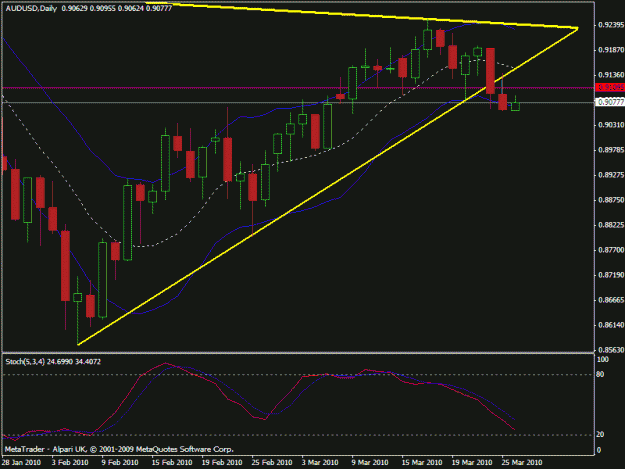Select price level 0.86665 on axis
Screen dimensions: 625x469
pyautogui.click(x=611, y=300)
